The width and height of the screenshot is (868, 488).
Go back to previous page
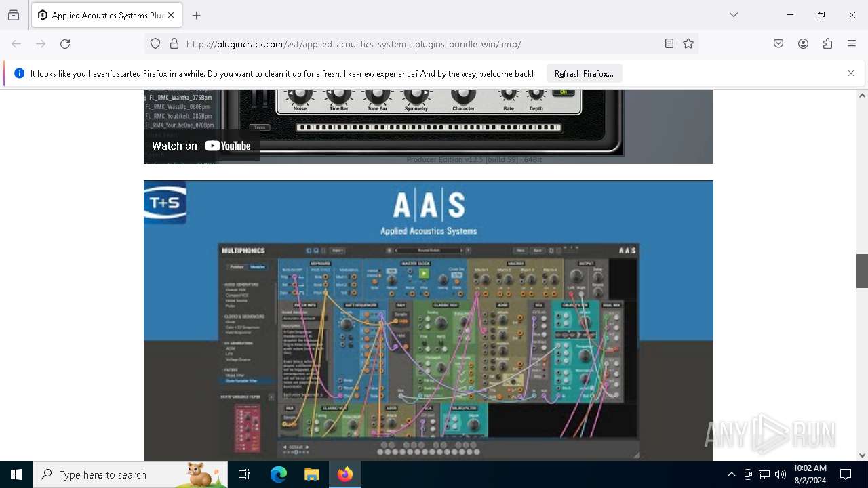tap(16, 44)
